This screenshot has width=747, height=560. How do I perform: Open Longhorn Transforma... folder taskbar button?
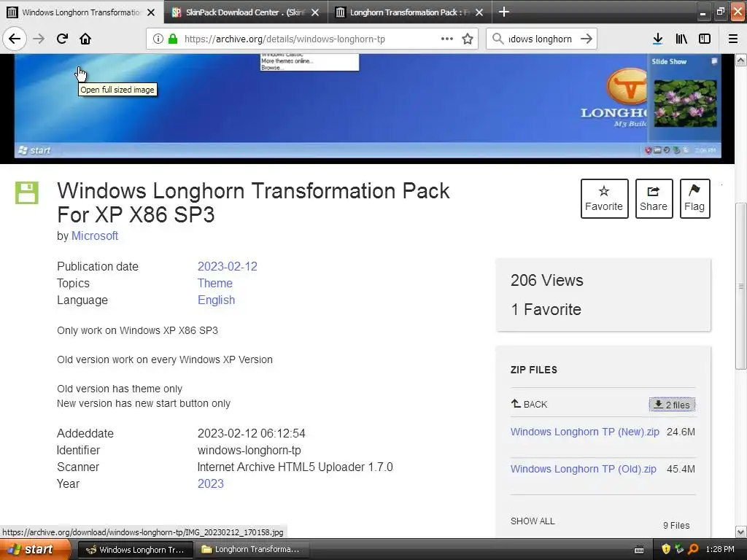[x=252, y=550]
